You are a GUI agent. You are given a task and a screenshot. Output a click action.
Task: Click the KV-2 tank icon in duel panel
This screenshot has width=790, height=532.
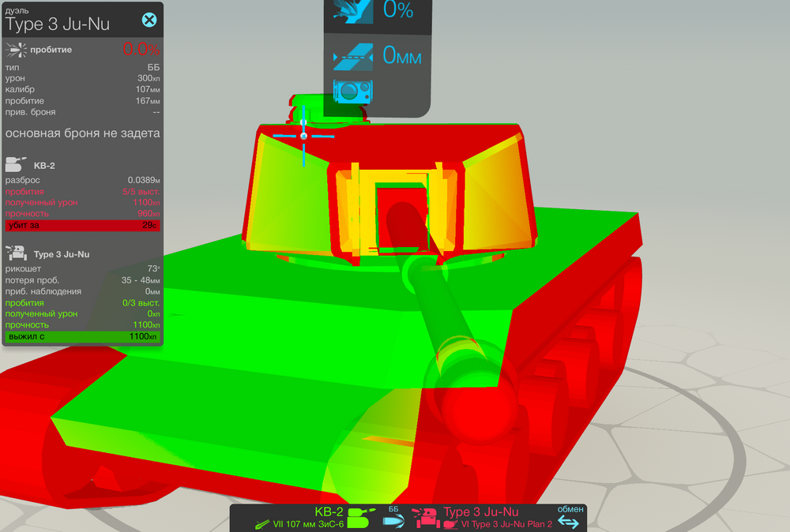click(15, 165)
